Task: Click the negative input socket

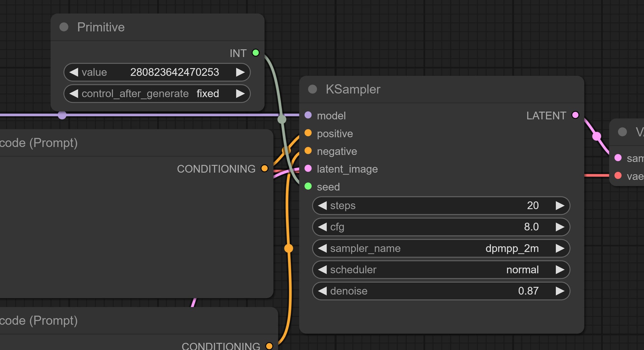Action: (308, 151)
